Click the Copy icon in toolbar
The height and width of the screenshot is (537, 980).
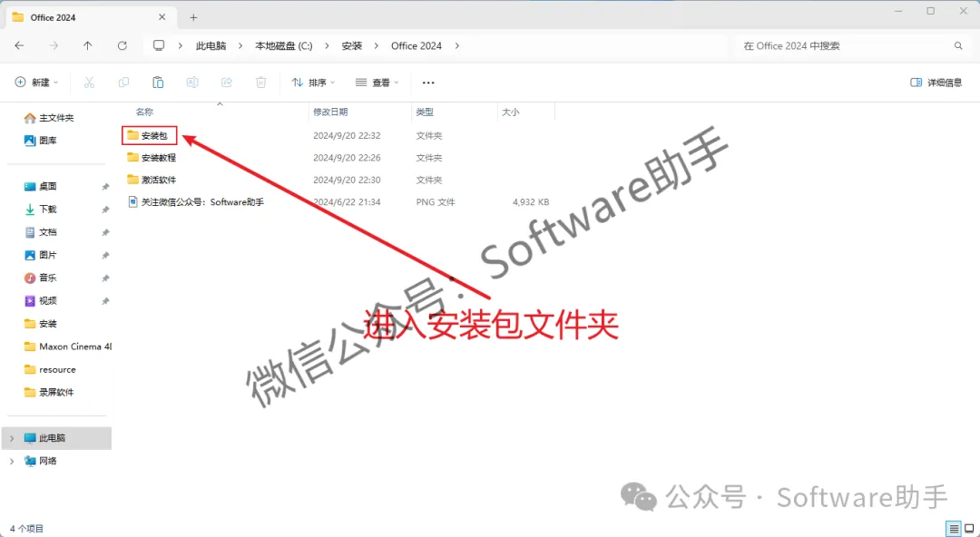coord(123,83)
